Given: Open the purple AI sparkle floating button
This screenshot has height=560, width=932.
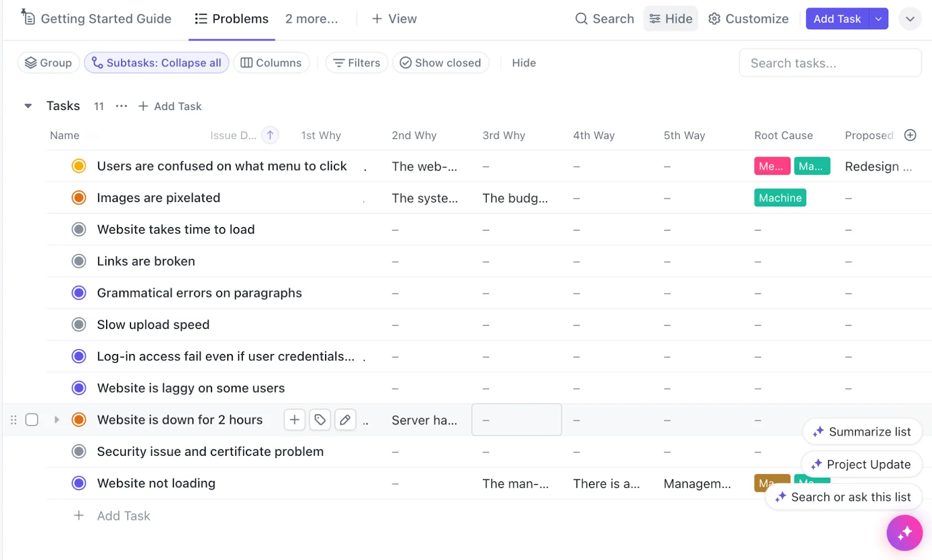Looking at the screenshot, I should 904,533.
